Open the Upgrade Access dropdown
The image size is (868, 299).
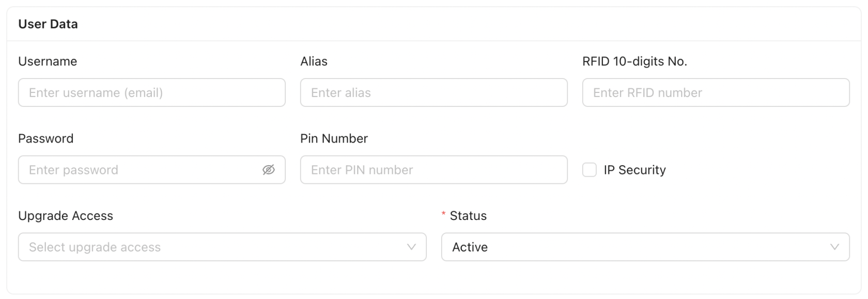(x=212, y=247)
